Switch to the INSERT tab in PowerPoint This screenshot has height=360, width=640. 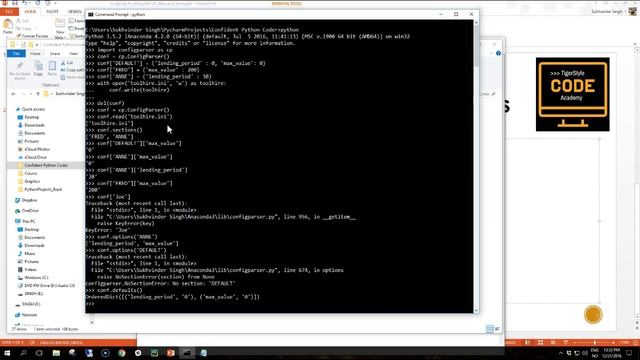[52, 12]
